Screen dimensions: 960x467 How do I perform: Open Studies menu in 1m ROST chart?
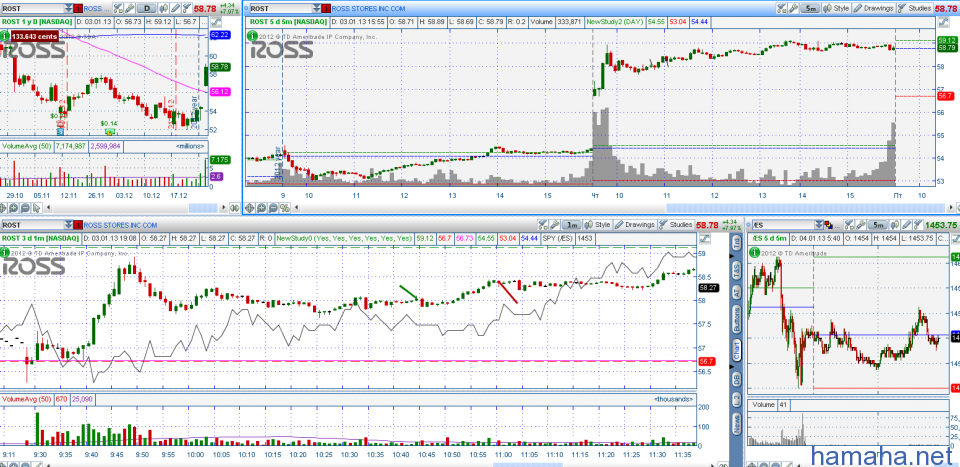click(676, 225)
